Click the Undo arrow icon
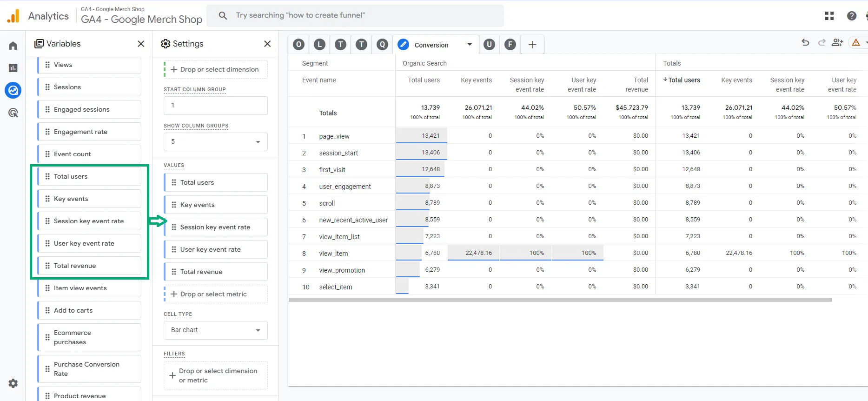 [x=805, y=42]
